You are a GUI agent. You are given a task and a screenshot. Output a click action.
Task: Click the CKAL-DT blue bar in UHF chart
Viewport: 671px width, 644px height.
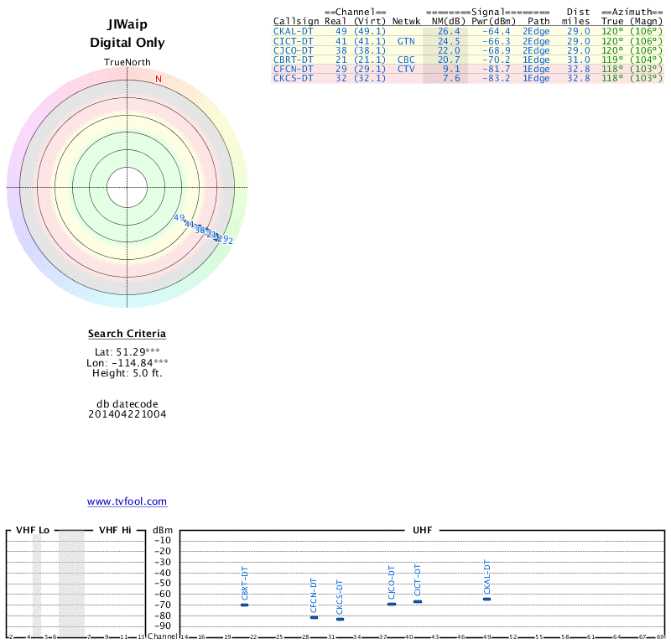pos(486,599)
